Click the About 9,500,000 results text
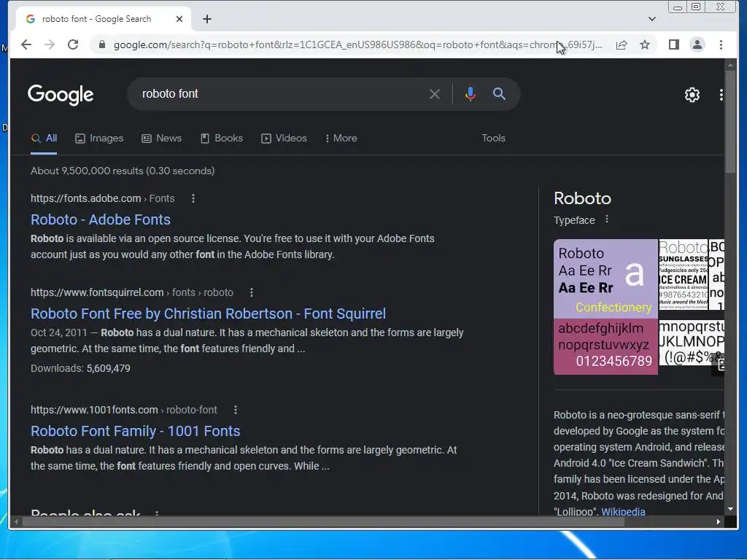 coord(123,171)
